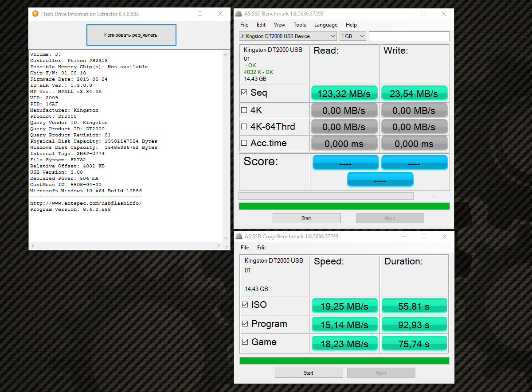This screenshot has height=392, width=532.
Task: Open the View menu
Action: point(279,25)
